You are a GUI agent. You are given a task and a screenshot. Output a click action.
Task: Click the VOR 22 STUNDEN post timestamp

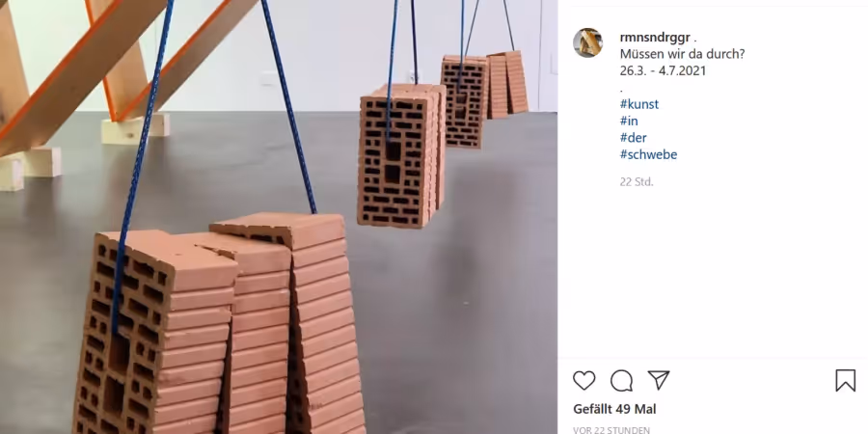coord(611,429)
